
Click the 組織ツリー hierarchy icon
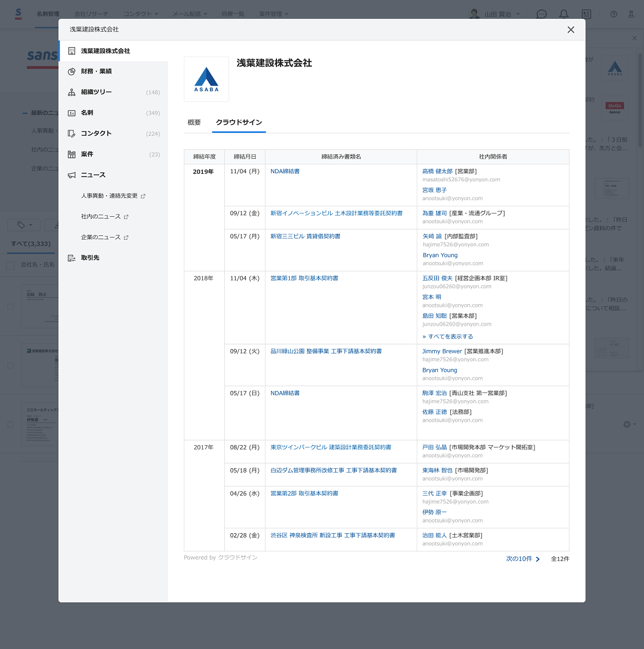71,92
